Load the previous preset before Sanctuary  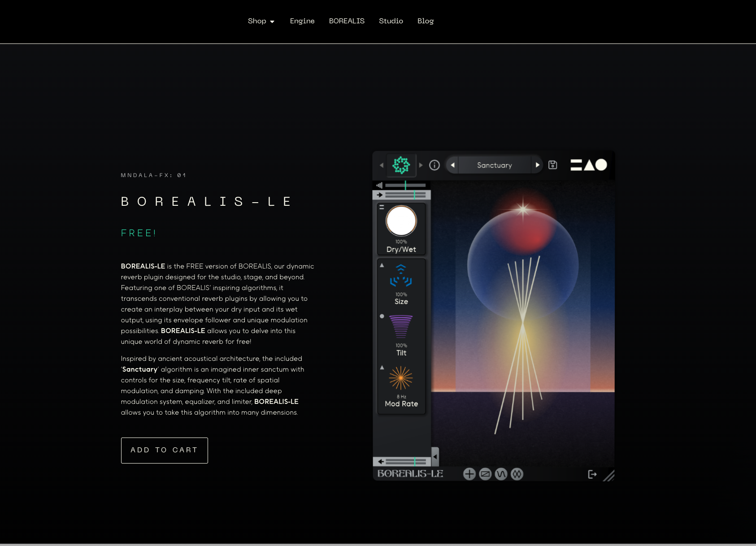pyautogui.click(x=452, y=165)
